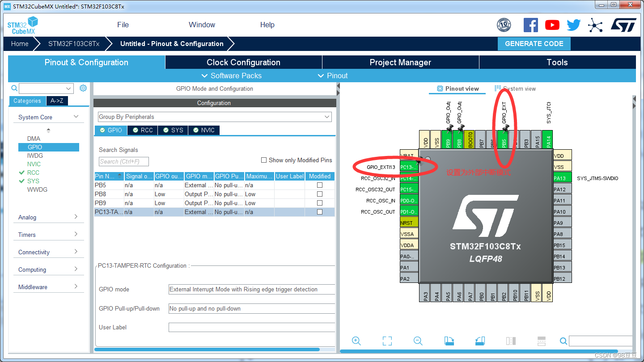Select WWDG in System Core
The image size is (644, 362).
[x=37, y=189]
